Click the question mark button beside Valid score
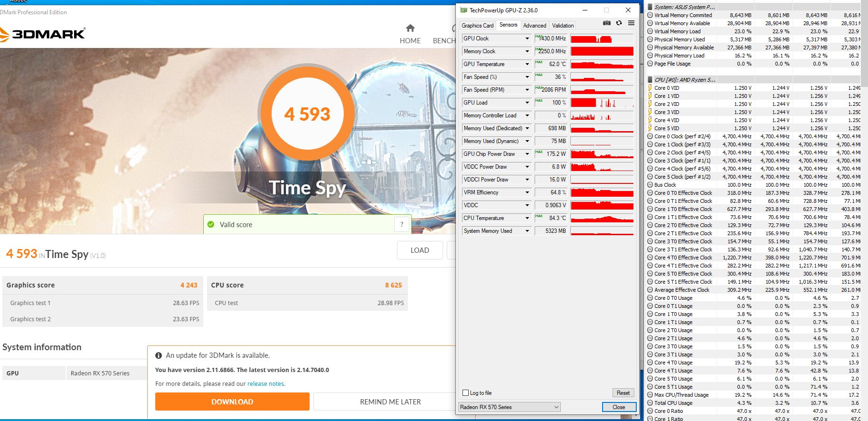This screenshot has width=868, height=421. pos(402,224)
